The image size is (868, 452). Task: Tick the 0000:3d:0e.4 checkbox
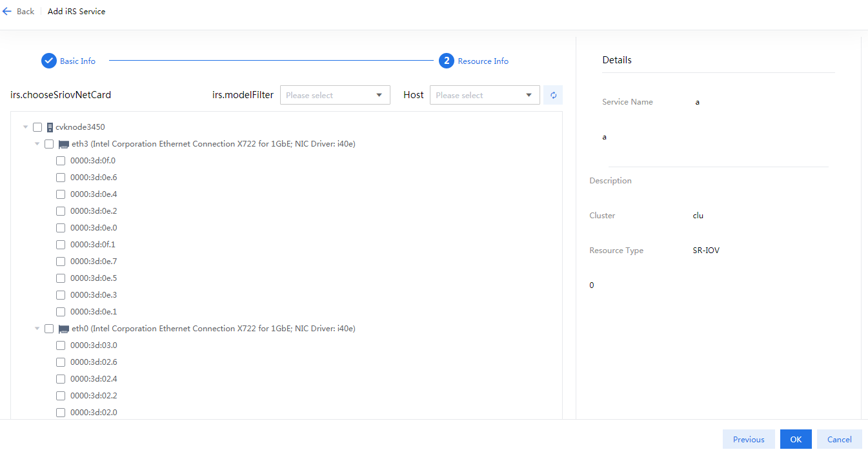tap(61, 194)
